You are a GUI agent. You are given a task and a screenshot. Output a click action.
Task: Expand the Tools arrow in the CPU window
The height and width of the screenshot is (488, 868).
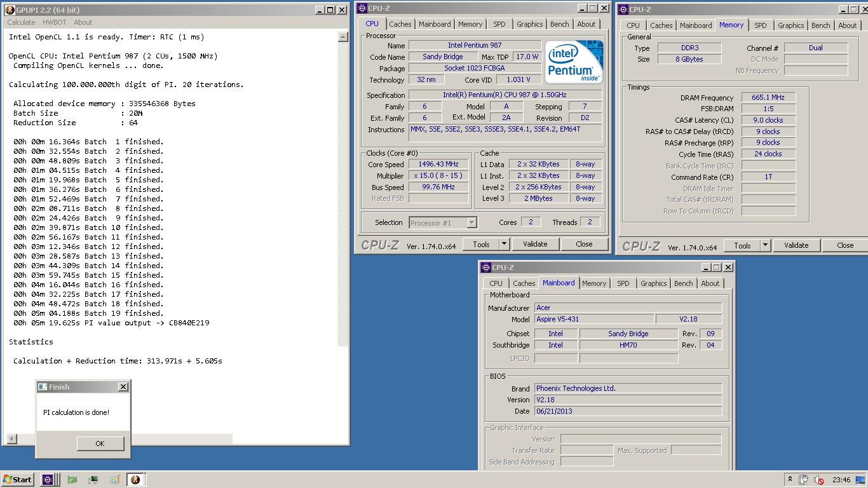(x=504, y=244)
